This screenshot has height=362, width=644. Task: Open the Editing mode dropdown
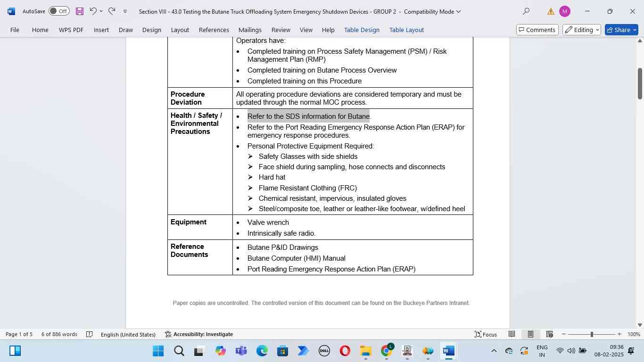pos(582,30)
